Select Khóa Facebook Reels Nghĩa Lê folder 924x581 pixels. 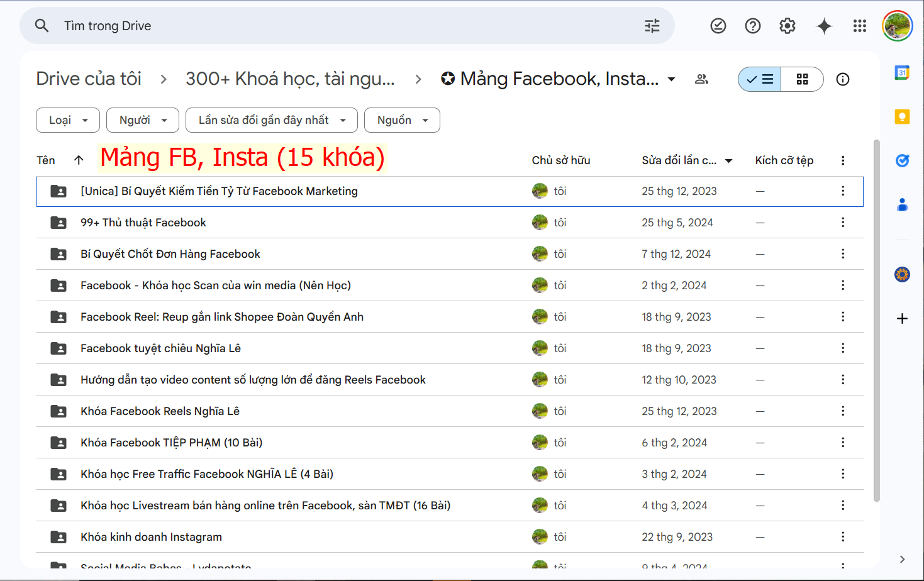pos(450,411)
